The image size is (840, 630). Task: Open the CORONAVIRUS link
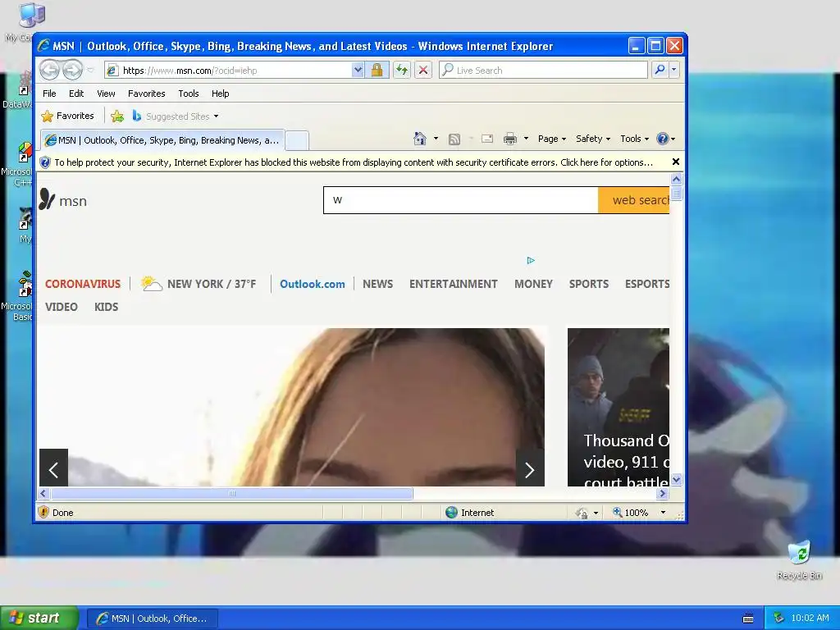pos(83,284)
